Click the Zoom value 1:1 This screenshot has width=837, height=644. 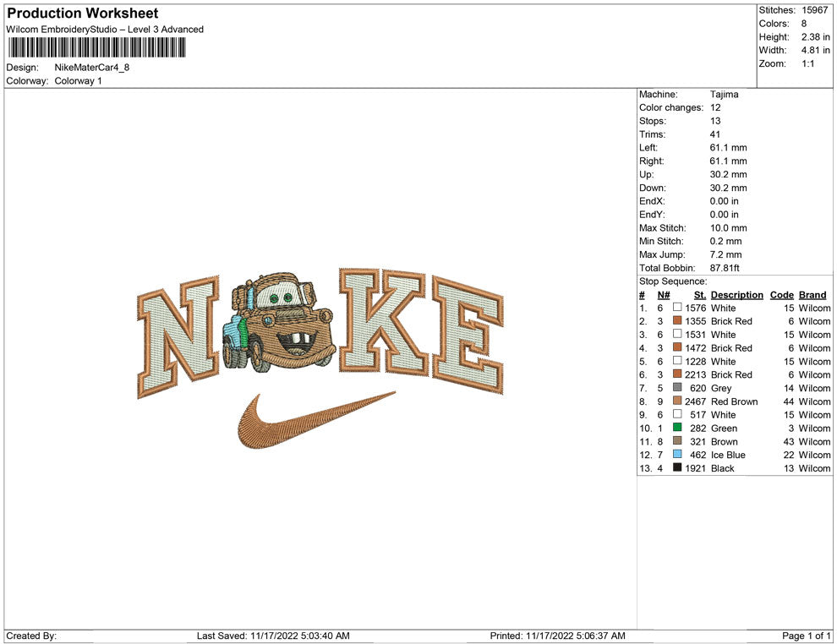pyautogui.click(x=808, y=63)
